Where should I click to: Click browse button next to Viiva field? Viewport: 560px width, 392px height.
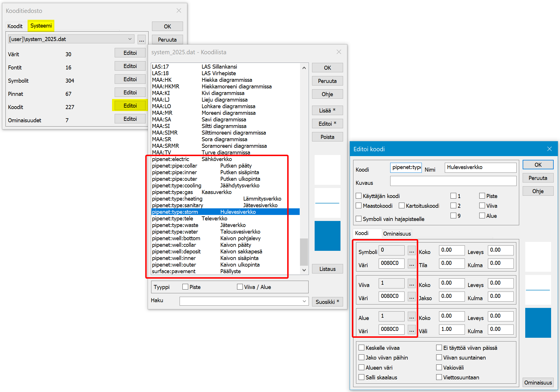(411, 284)
